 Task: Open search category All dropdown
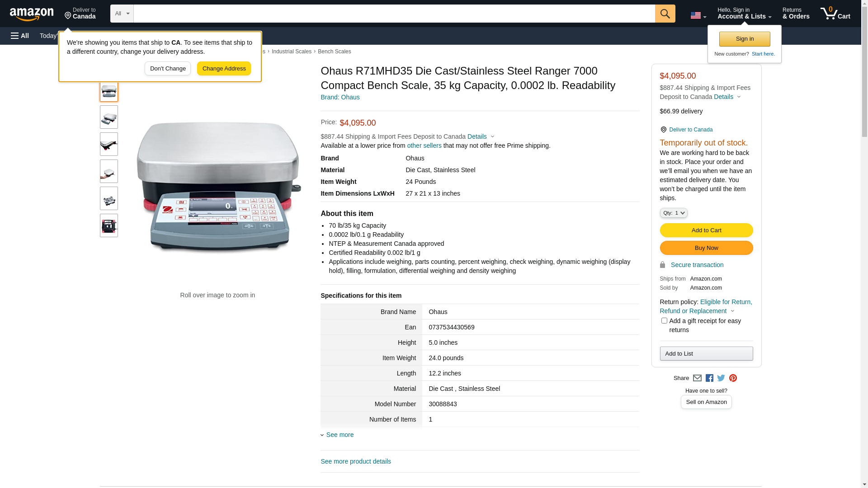[122, 14]
